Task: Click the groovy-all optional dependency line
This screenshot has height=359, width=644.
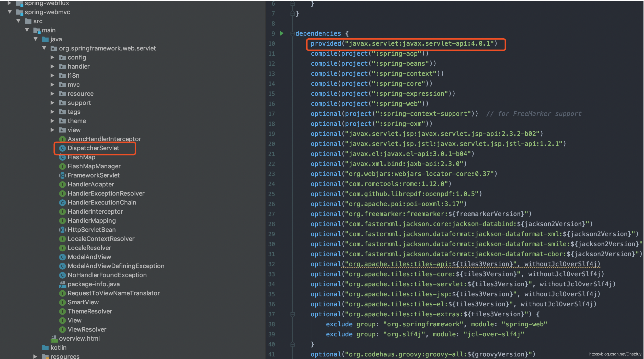Action: 423,354
